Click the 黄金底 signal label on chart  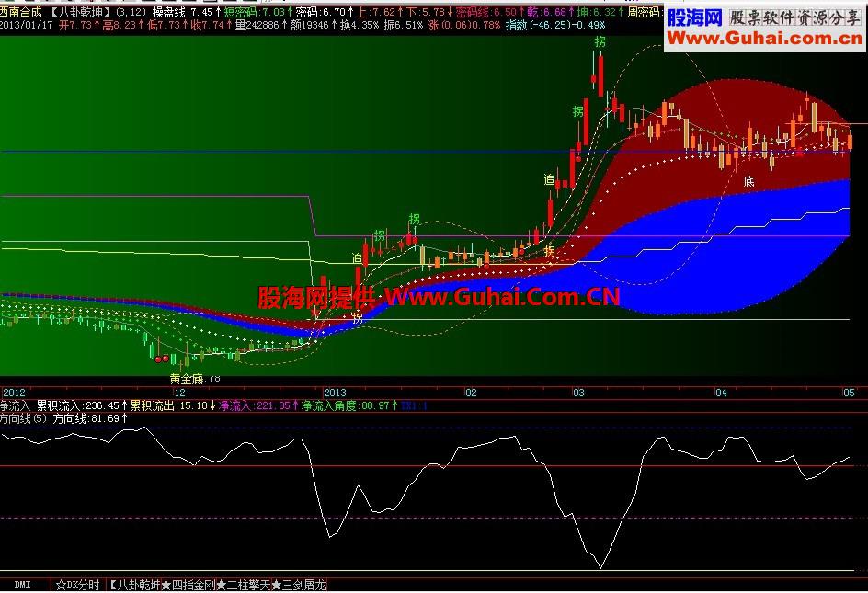pyautogui.click(x=187, y=380)
